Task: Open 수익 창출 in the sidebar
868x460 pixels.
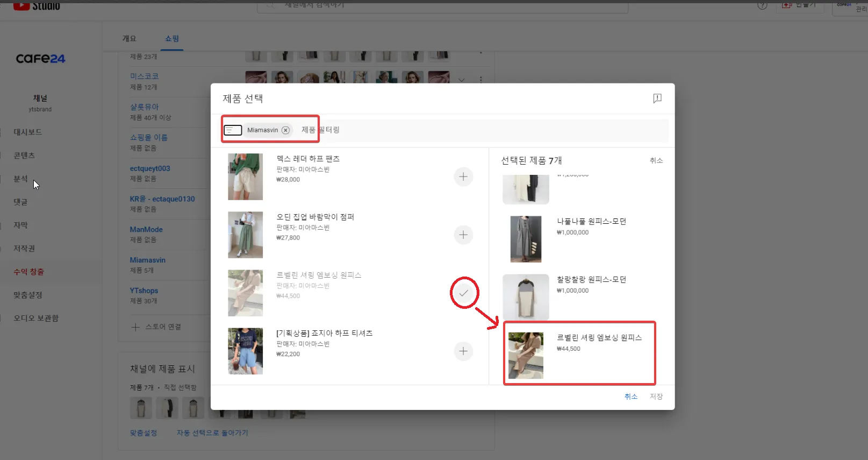Action: (x=29, y=272)
